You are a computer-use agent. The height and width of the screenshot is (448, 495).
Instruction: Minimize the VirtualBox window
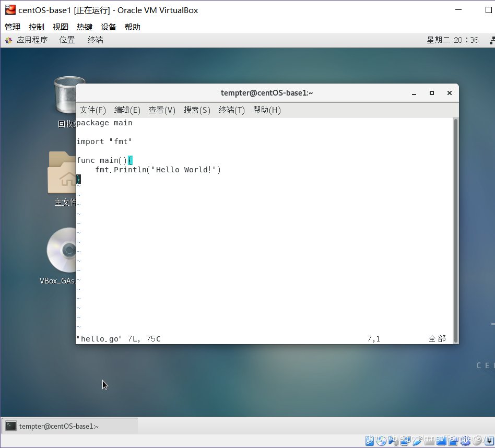coord(458,10)
